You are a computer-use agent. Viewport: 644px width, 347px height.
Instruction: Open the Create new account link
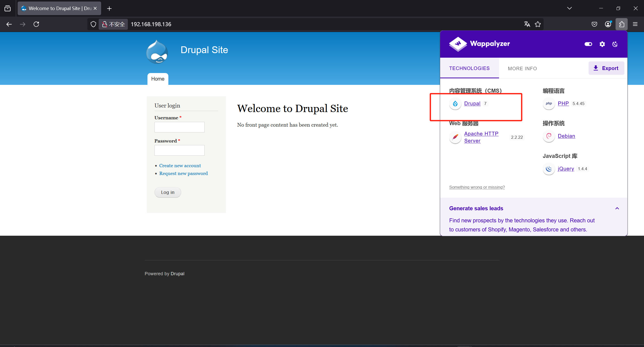coord(180,166)
